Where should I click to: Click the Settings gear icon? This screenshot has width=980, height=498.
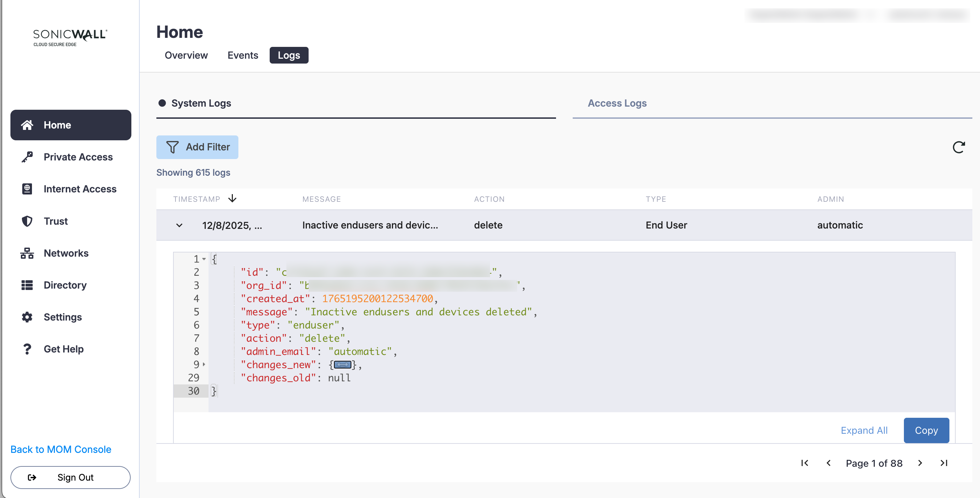(x=27, y=317)
